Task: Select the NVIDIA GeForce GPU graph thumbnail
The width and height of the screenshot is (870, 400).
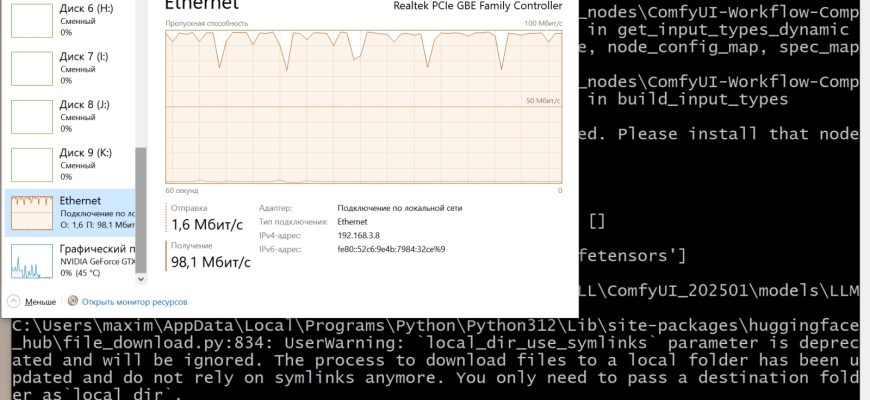Action: (x=29, y=260)
